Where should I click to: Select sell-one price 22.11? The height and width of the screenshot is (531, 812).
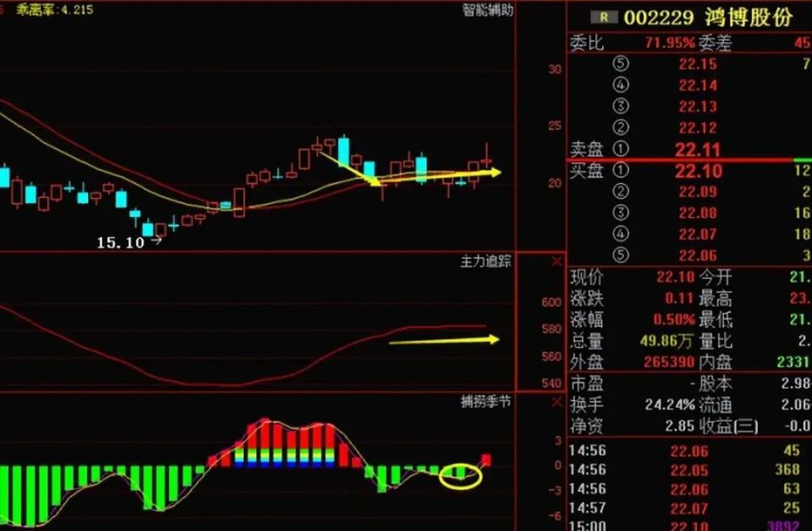pos(698,150)
